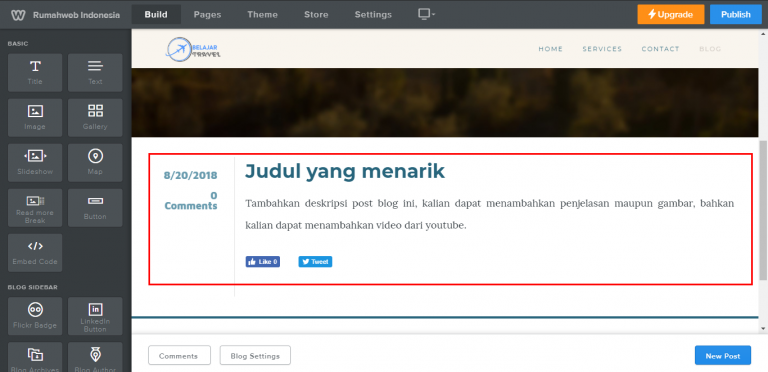
Task: Open the Pages tab
Action: [x=207, y=15]
